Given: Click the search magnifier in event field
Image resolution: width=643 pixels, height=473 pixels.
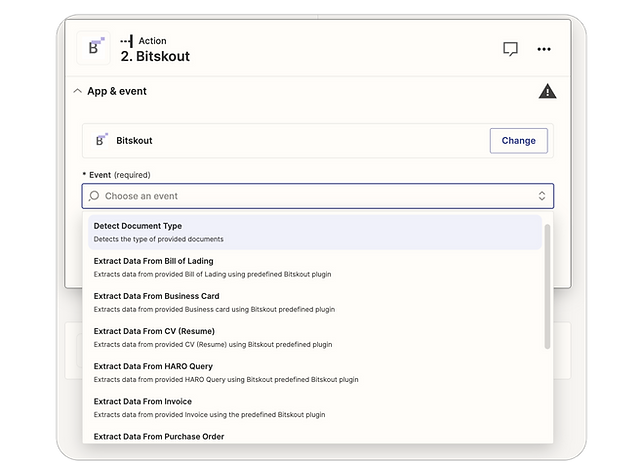Looking at the screenshot, I should click(94, 196).
